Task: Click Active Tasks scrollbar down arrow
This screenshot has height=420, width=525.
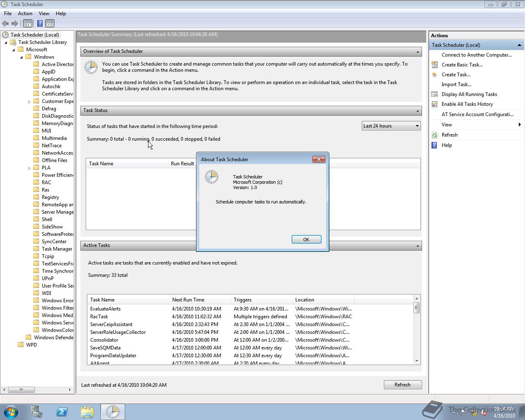Action: point(417,361)
